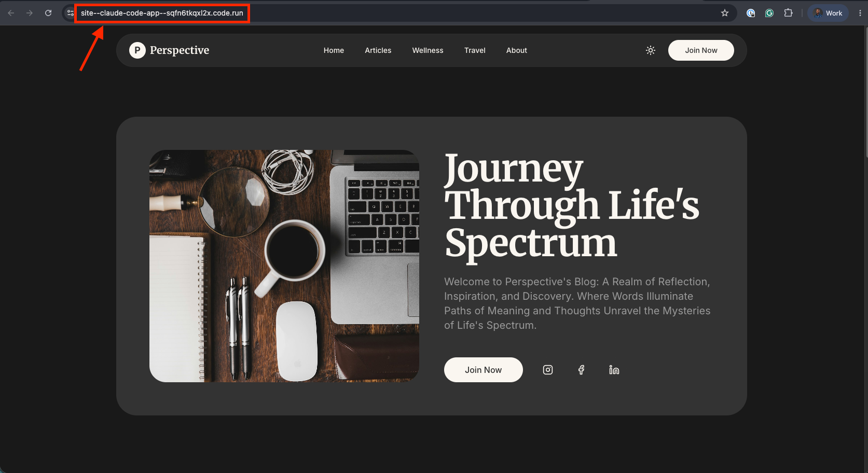Visit the Facebook social link
This screenshot has height=473, width=868.
[581, 370]
